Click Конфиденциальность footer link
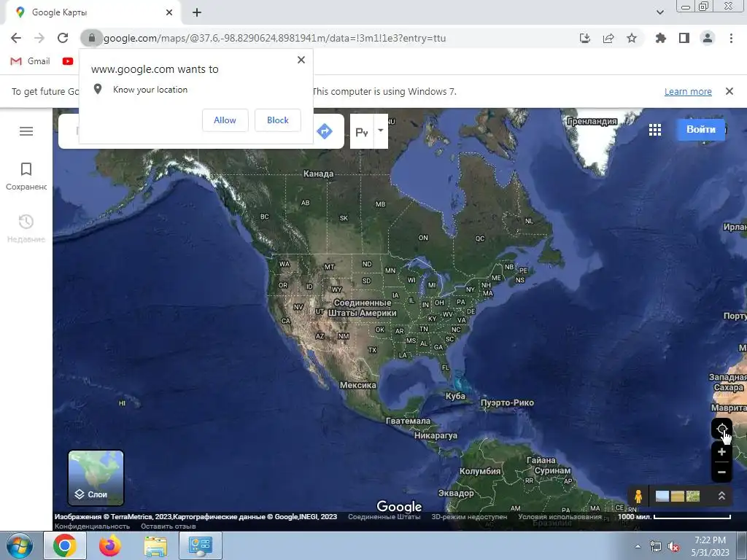 (92, 526)
